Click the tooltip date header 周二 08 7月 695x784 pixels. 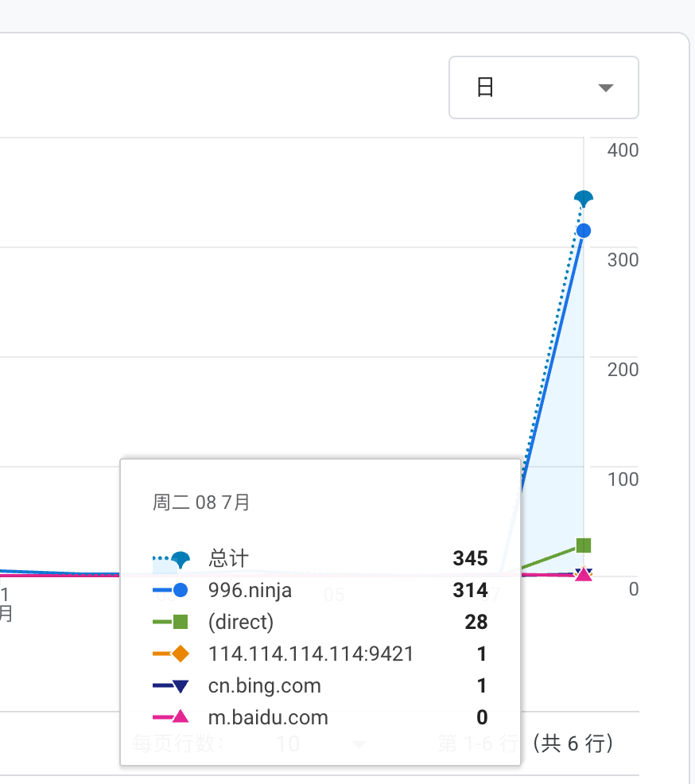(x=202, y=502)
